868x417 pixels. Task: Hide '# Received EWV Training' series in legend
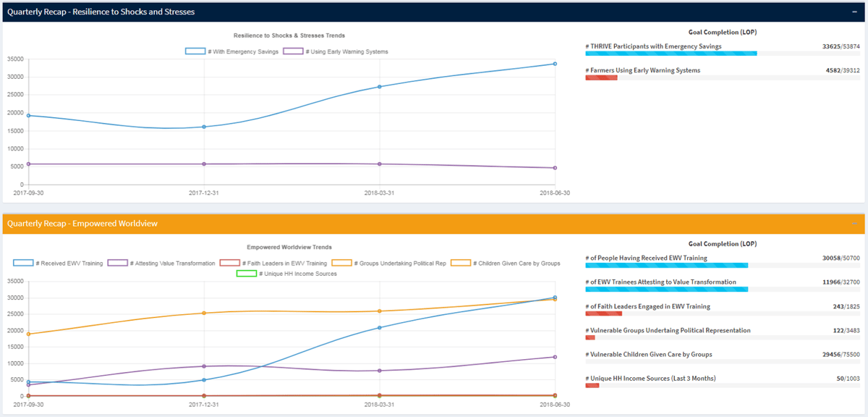coord(23,263)
